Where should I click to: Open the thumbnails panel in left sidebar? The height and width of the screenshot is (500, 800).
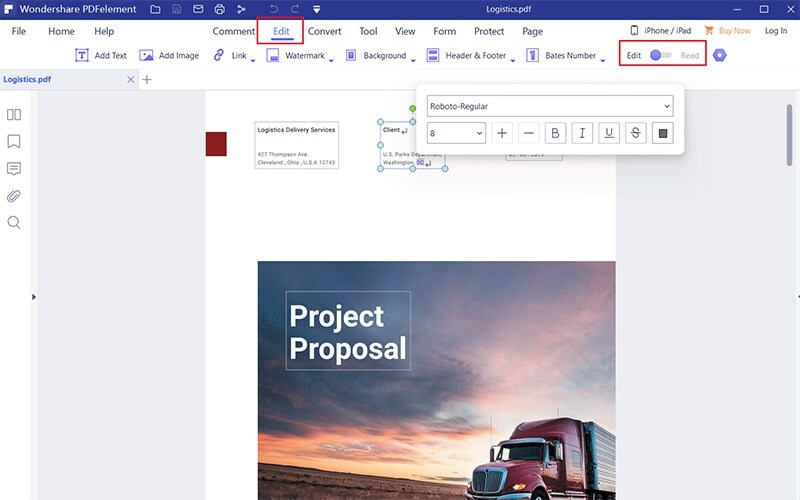pyautogui.click(x=14, y=115)
